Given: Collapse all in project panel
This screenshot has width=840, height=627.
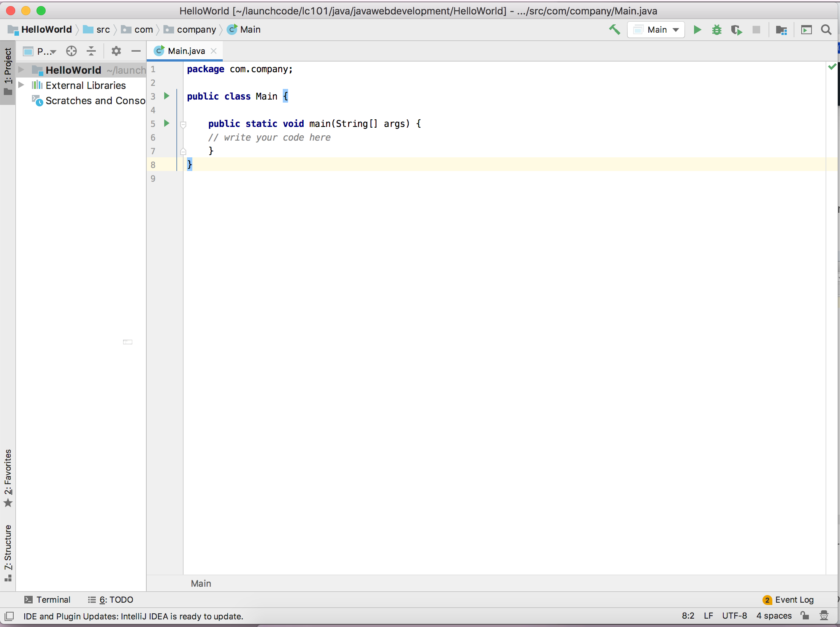Looking at the screenshot, I should tap(91, 51).
